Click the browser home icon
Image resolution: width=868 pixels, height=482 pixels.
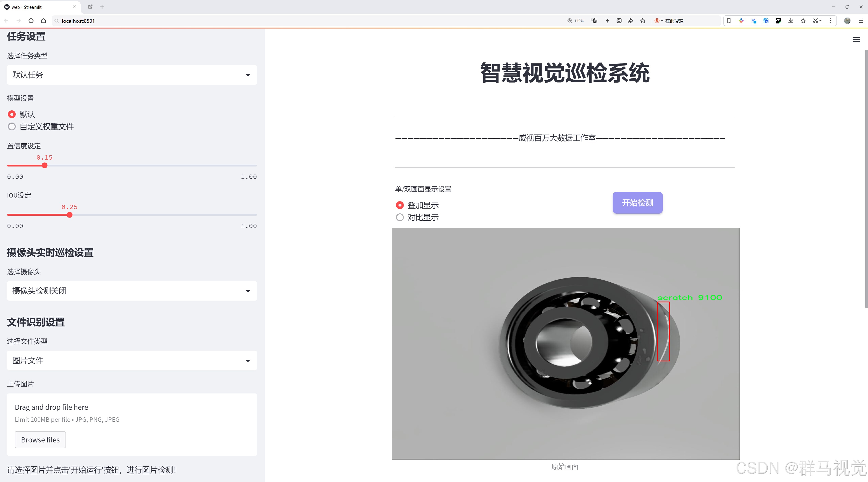[x=43, y=21]
